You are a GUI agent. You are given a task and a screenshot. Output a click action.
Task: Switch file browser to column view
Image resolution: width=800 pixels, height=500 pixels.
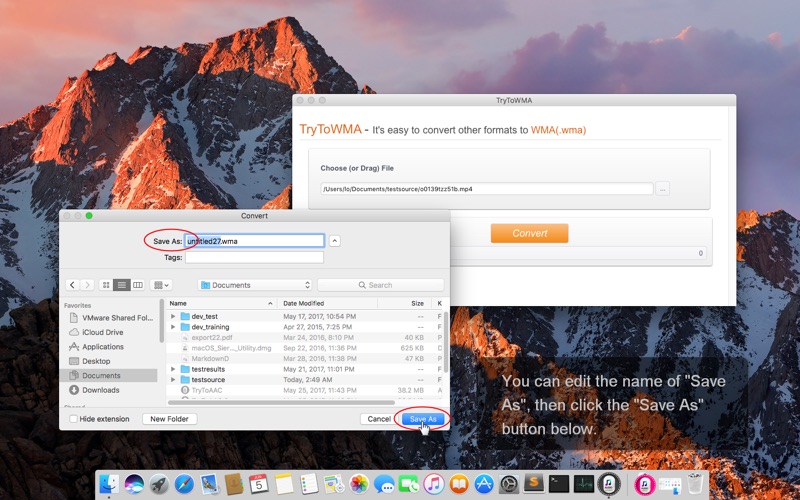click(x=138, y=285)
